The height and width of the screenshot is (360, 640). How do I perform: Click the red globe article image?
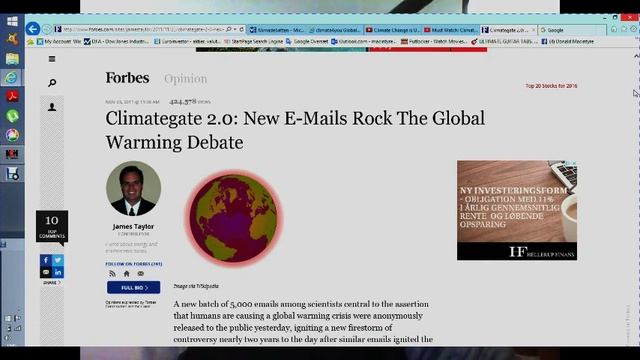(233, 218)
